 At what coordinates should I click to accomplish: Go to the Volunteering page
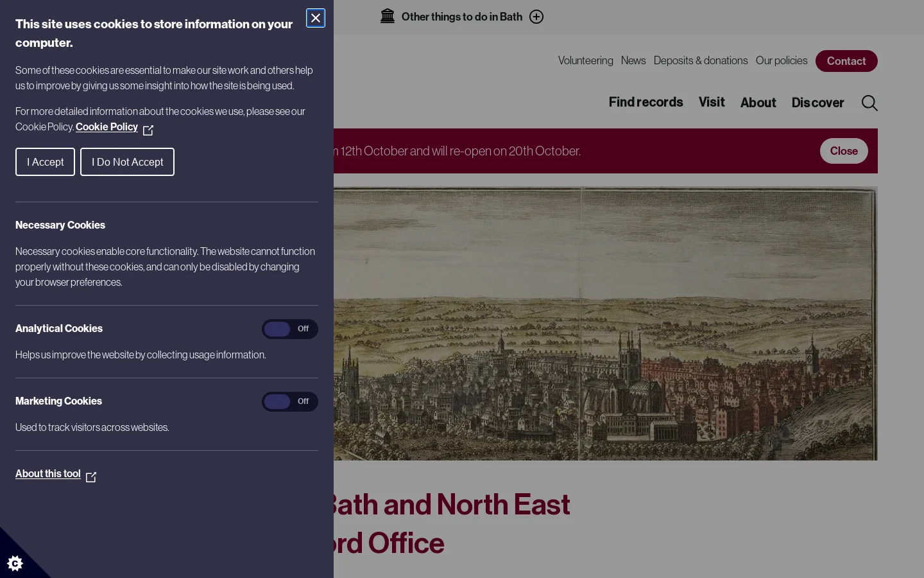point(585,60)
